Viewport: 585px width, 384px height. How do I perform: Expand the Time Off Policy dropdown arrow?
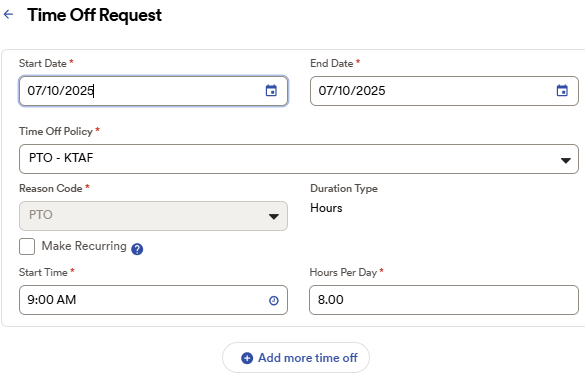[x=566, y=160]
